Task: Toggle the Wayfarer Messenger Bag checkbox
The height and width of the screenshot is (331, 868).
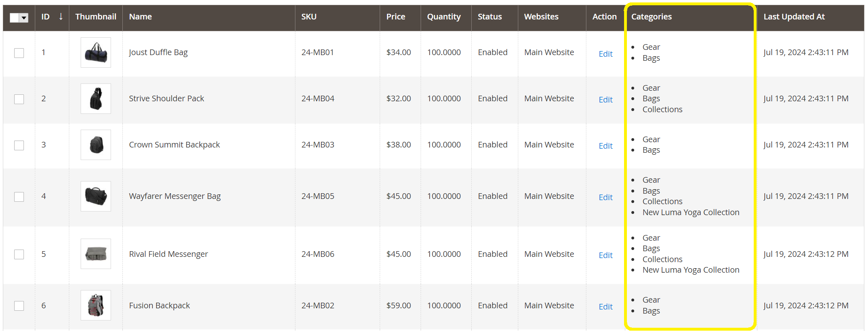Action: [19, 197]
